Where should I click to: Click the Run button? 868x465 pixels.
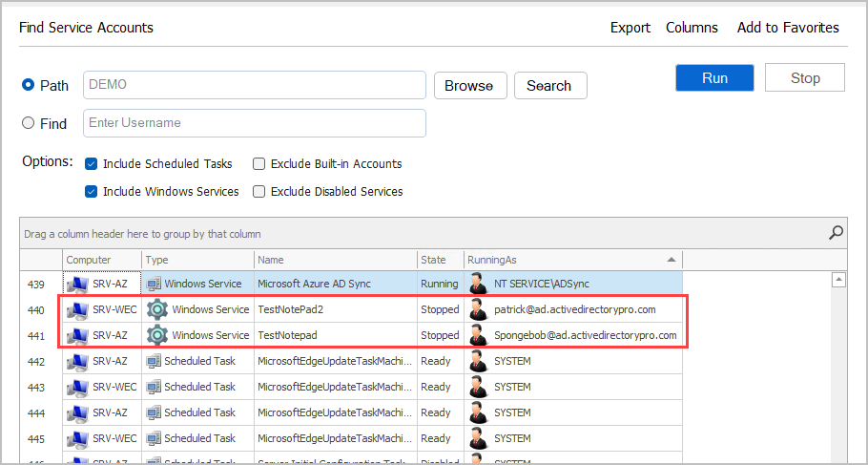click(714, 78)
